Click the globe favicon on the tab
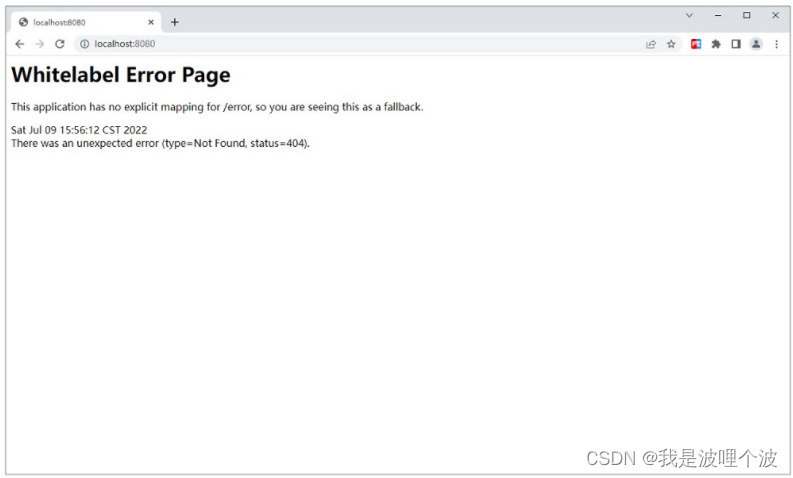793x478 pixels. click(23, 22)
